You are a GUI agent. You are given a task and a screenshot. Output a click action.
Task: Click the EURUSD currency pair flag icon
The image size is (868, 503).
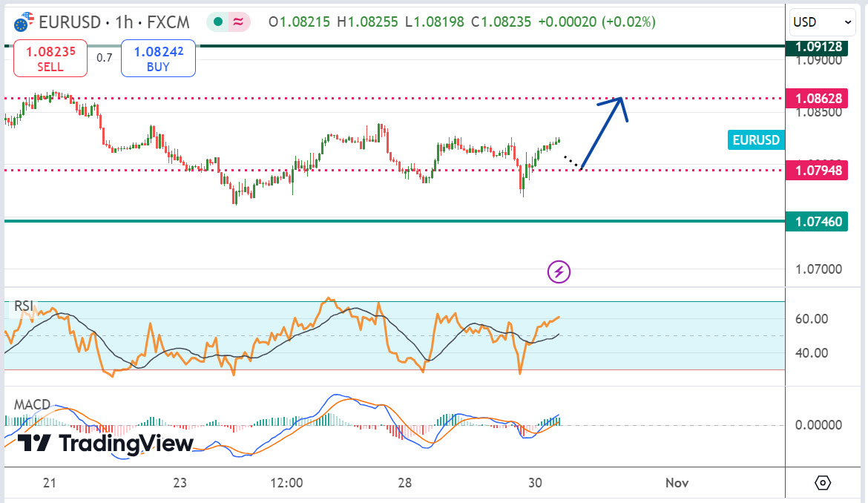[x=24, y=22]
